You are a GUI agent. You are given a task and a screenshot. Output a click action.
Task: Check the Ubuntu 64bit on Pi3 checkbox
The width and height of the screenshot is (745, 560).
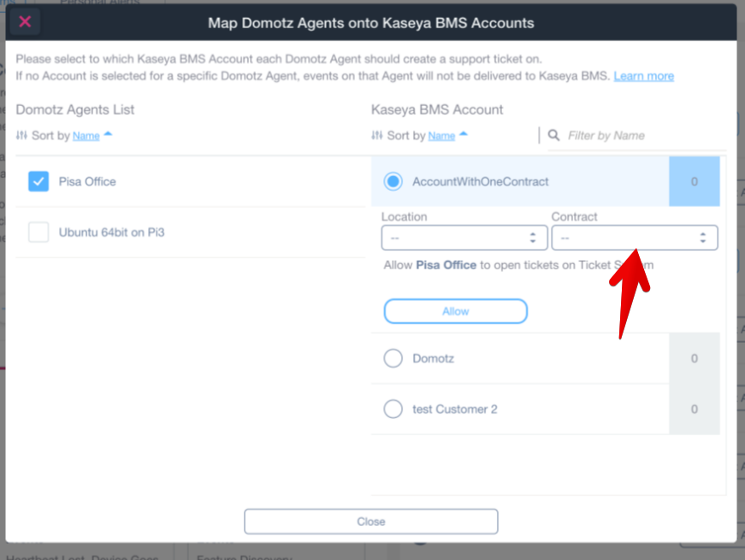[38, 233]
